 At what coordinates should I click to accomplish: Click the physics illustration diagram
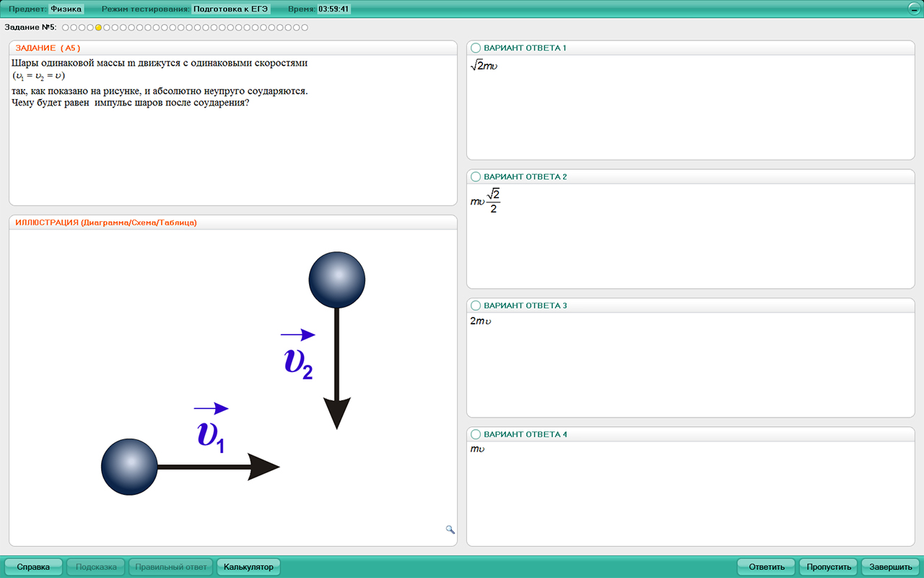[x=233, y=387]
